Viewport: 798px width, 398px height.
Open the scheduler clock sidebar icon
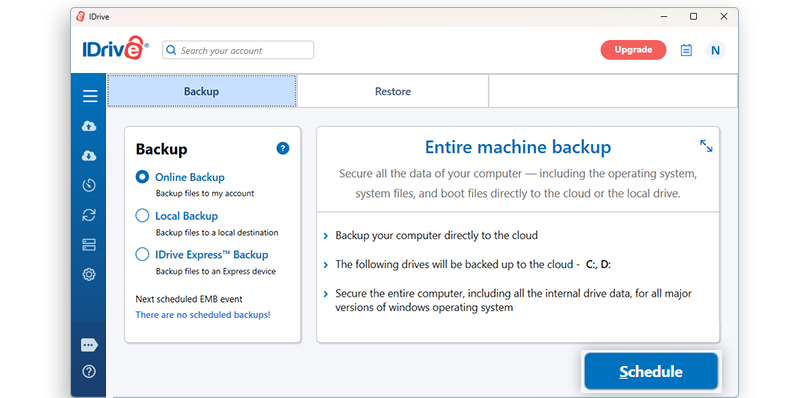click(x=89, y=185)
